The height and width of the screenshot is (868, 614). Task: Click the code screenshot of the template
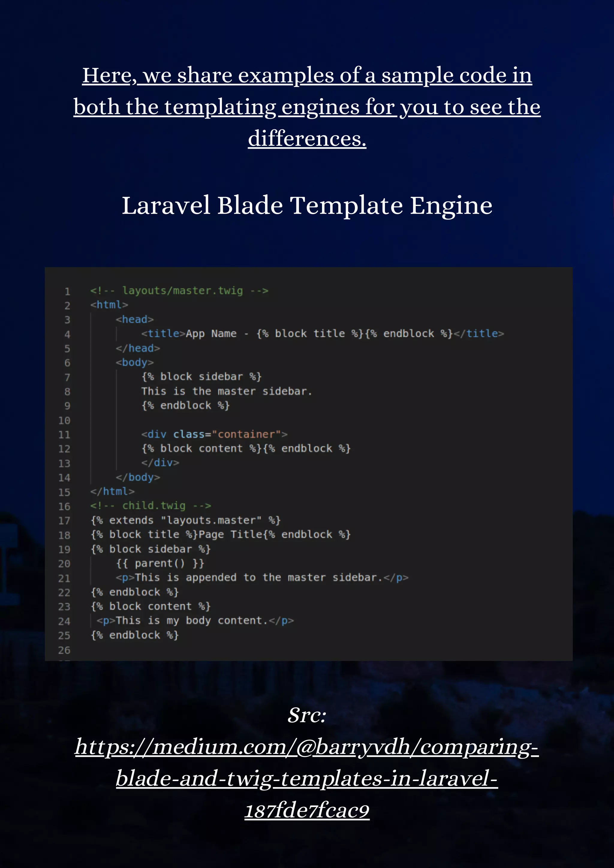tap(308, 464)
